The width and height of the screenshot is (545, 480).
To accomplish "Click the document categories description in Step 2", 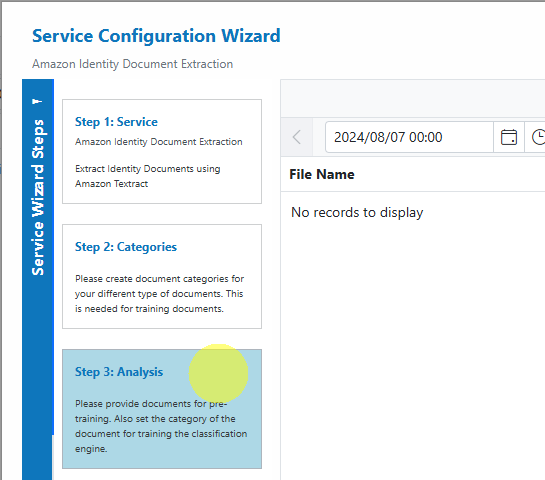I will [159, 294].
